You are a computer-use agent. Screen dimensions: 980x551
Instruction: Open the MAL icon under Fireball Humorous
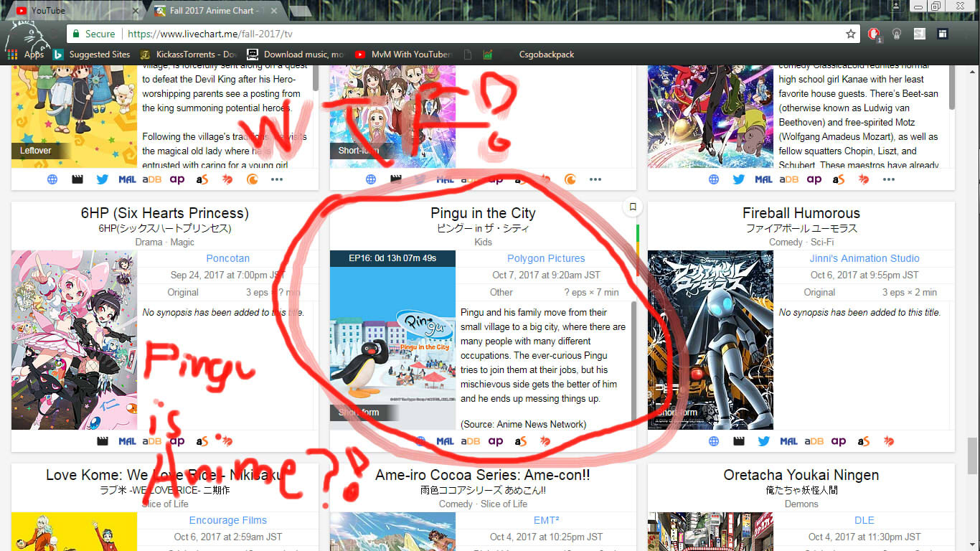(788, 441)
